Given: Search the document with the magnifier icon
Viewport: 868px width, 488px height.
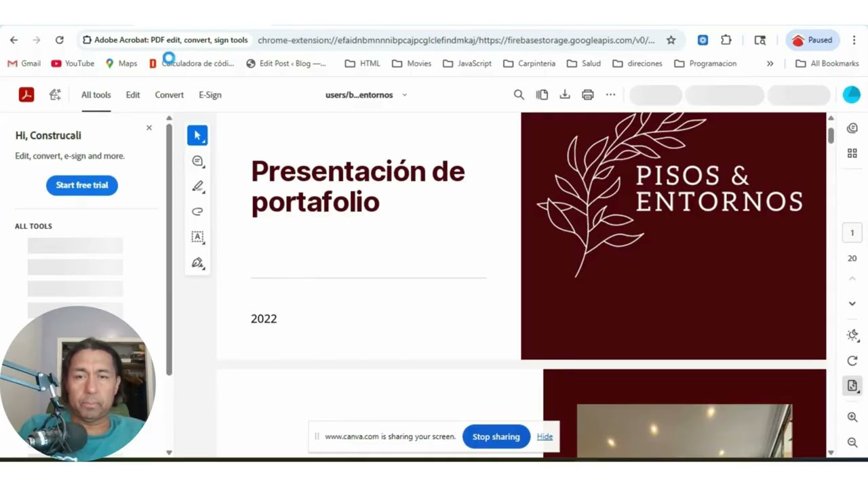Looking at the screenshot, I should [x=519, y=95].
